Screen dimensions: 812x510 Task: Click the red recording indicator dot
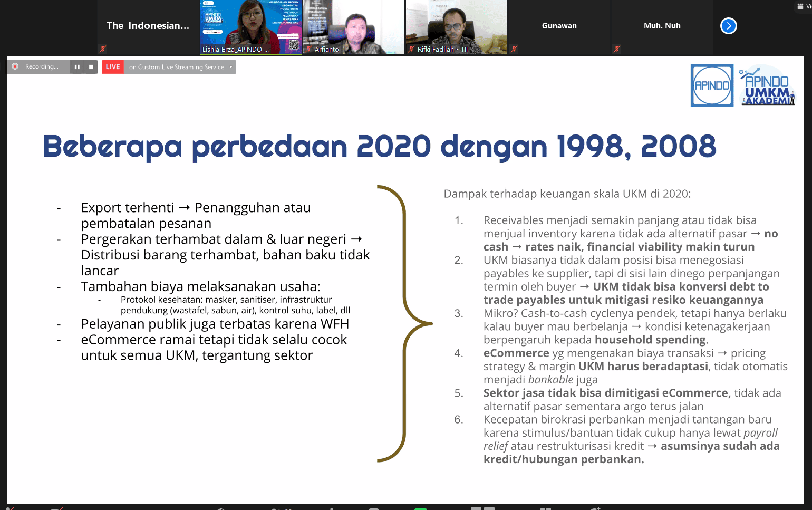(x=15, y=66)
